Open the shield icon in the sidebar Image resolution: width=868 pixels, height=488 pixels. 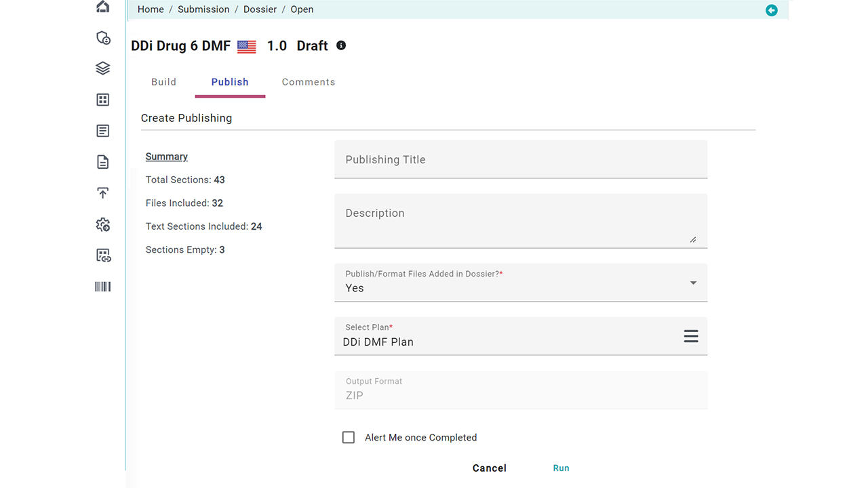102,38
